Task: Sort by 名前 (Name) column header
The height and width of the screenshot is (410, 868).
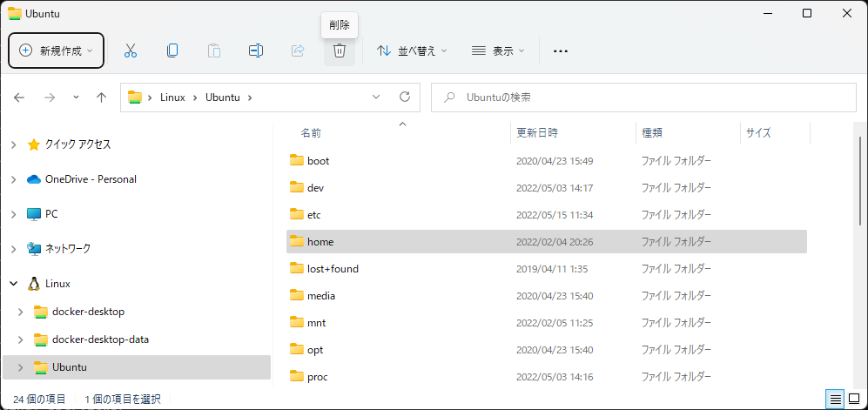Action: (311, 133)
